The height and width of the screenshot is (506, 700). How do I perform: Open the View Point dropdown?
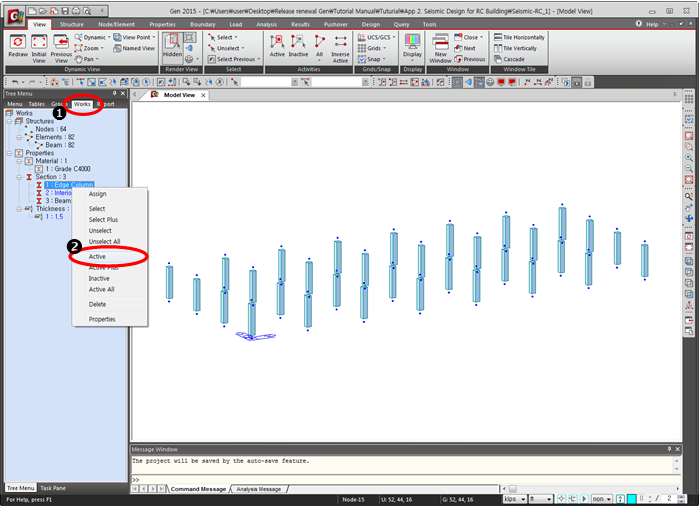coord(134,38)
